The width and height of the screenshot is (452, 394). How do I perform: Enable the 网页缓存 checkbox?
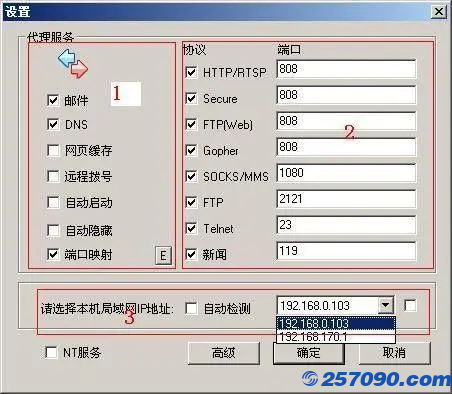53,150
